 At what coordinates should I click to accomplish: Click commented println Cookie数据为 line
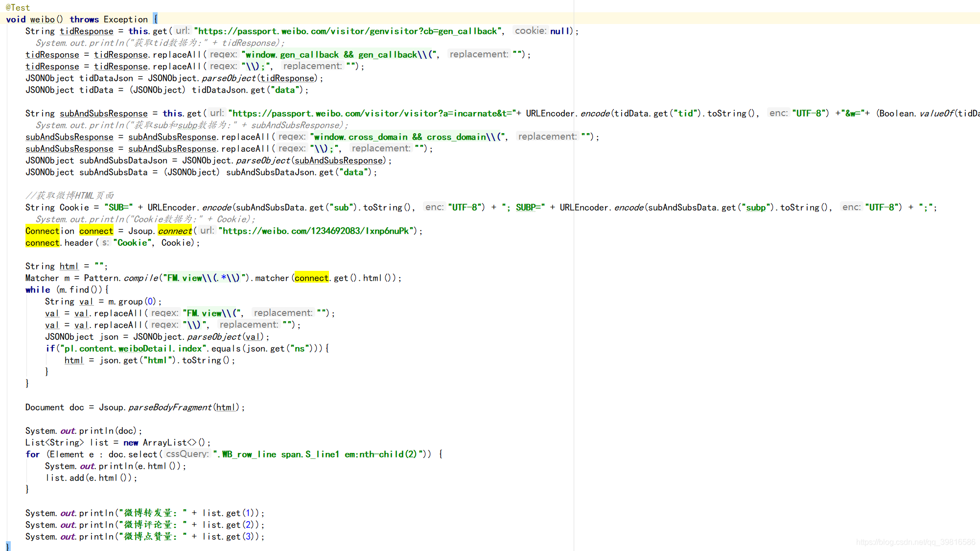(145, 219)
